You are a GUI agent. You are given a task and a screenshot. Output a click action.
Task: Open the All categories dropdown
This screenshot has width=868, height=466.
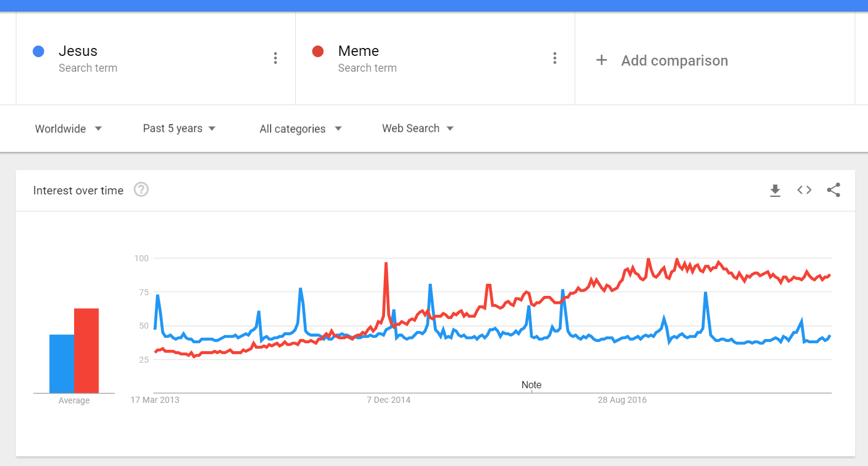(301, 129)
